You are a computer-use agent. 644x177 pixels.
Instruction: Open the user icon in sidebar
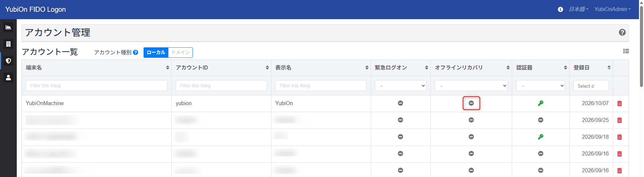tap(8, 78)
